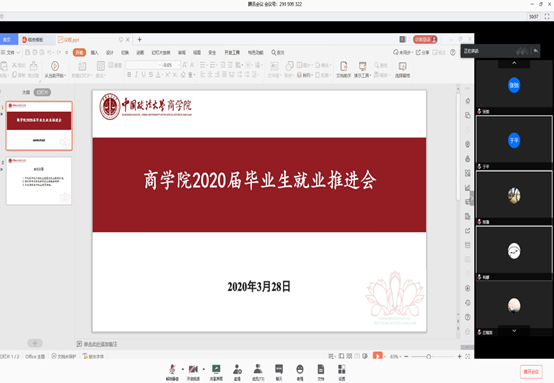Select the first participant tile with blue avatar
Screen dimensions: 554x383
(514, 85)
